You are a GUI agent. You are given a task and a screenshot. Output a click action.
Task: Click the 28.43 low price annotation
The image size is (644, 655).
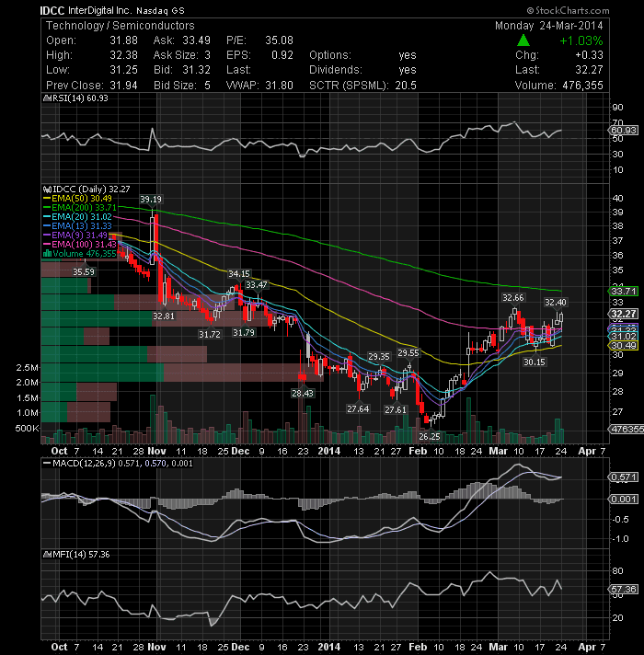[x=303, y=393]
